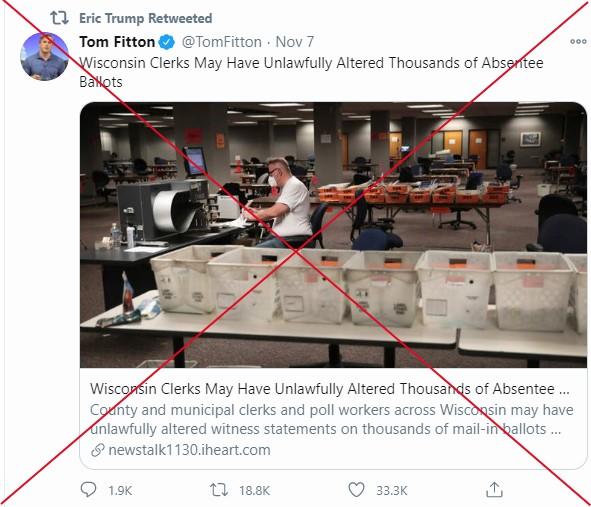Click the article headline in link card
This screenshot has height=507, width=591.
(329, 389)
